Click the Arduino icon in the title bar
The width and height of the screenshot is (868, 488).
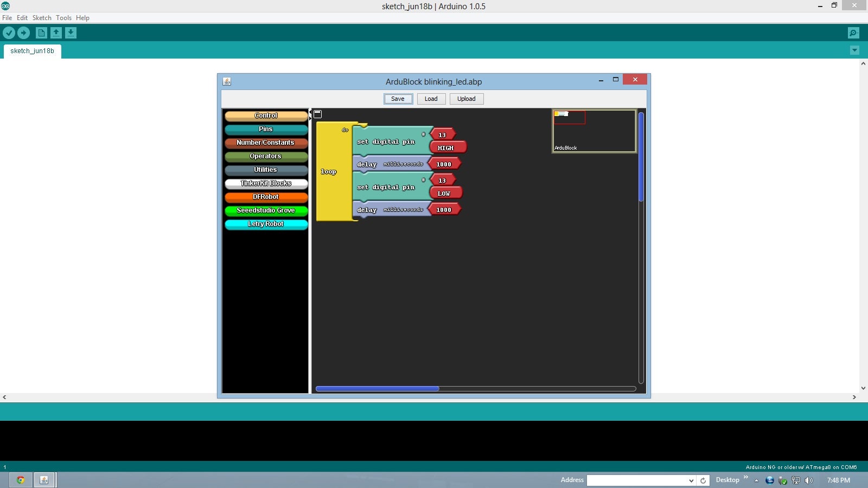tap(7, 6)
